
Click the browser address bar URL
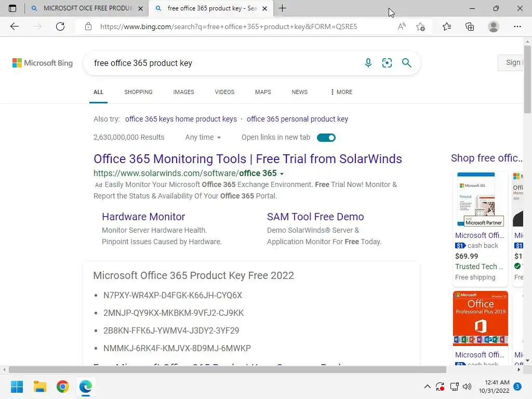tap(229, 26)
